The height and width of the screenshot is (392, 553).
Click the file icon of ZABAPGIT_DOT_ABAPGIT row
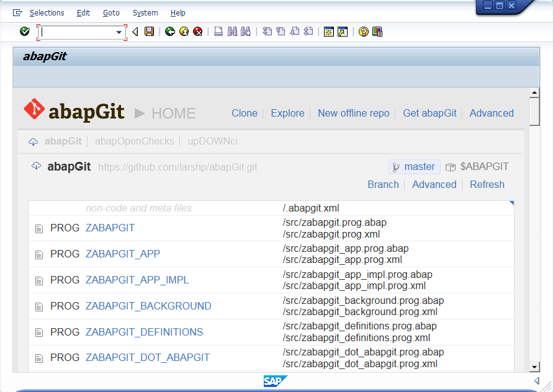39,359
